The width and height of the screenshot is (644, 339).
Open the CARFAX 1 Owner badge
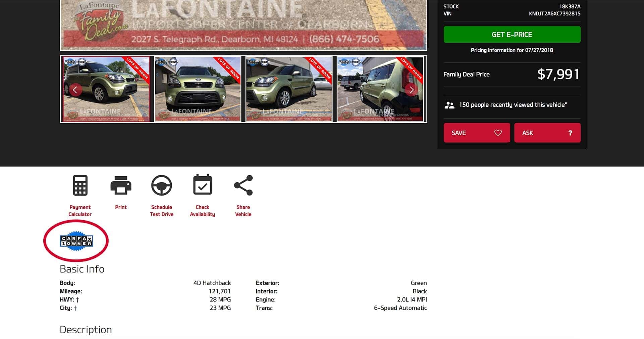tap(76, 241)
